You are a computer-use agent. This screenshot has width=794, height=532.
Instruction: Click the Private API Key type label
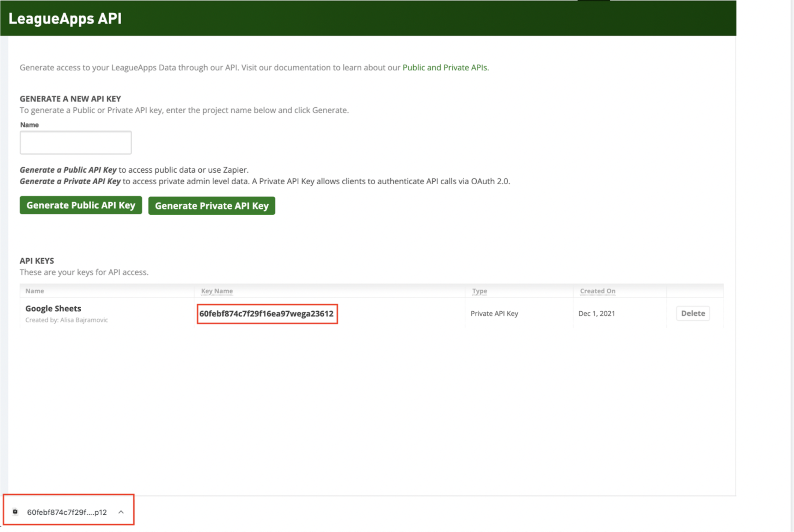point(494,313)
